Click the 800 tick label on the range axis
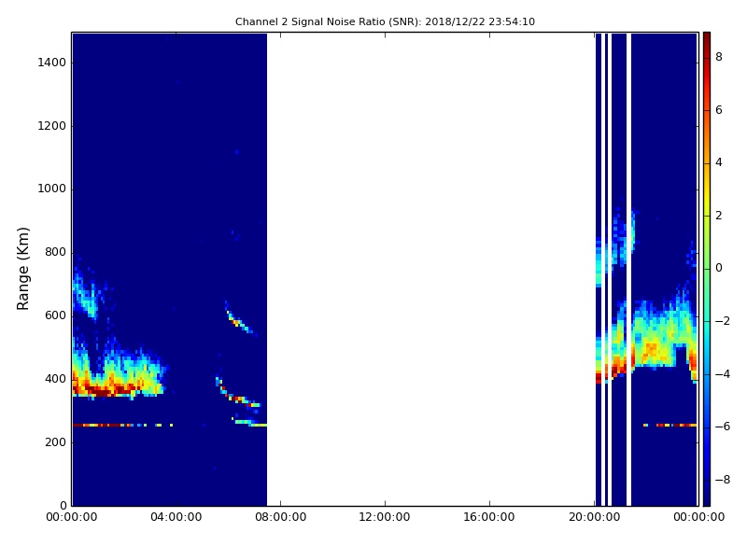The height and width of the screenshot is (560, 747). coord(55,252)
